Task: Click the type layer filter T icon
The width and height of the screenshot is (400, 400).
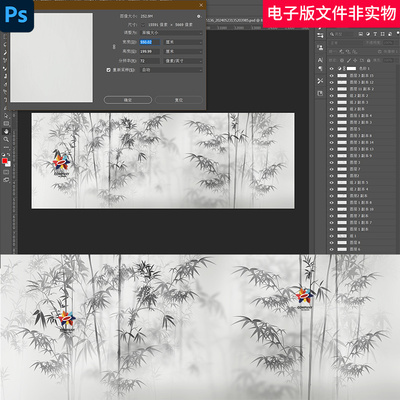Action: (x=375, y=34)
